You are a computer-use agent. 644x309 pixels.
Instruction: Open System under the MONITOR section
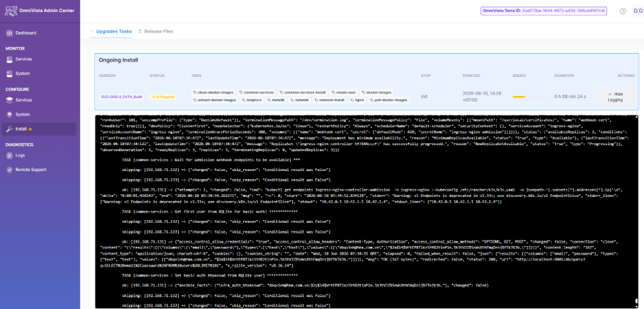38,74
